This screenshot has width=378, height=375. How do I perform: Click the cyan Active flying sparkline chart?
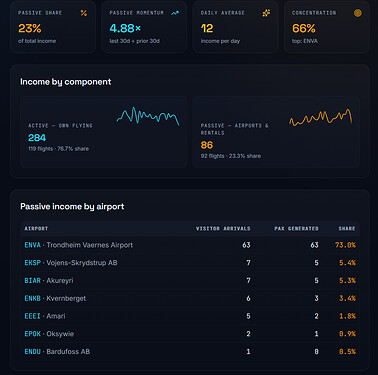148,116
